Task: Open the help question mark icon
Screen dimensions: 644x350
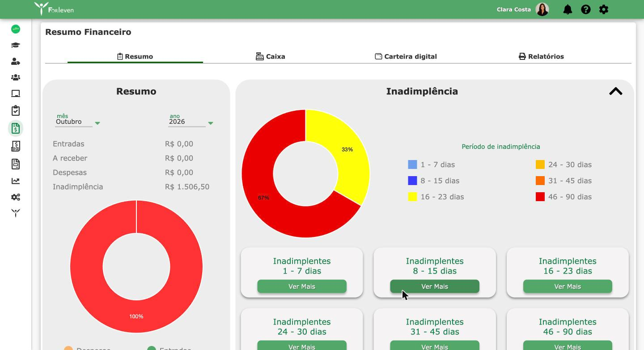Action: pyautogui.click(x=586, y=9)
